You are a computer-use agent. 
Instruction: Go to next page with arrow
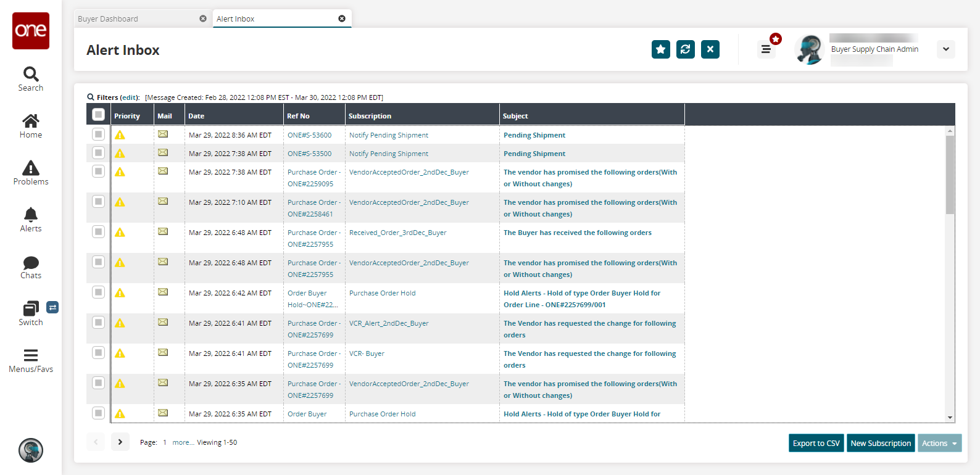pyautogui.click(x=120, y=442)
